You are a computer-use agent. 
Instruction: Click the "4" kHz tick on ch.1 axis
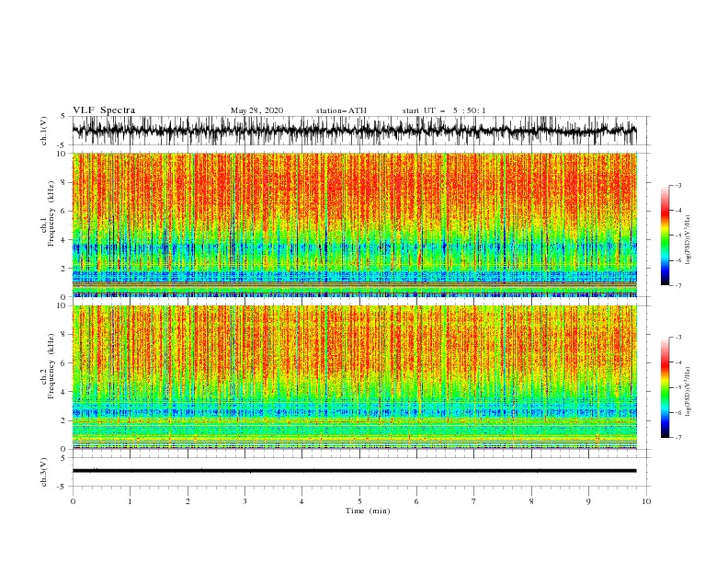click(64, 240)
